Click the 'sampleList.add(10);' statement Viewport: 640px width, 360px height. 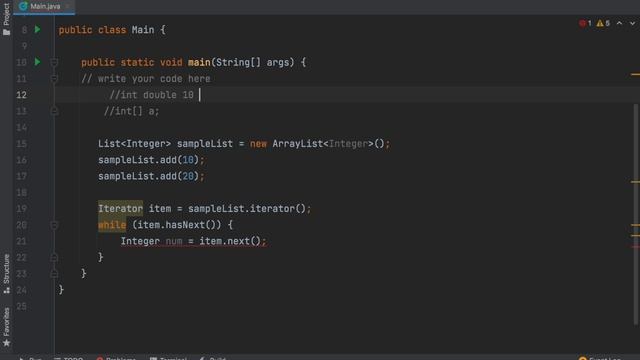[151, 160]
